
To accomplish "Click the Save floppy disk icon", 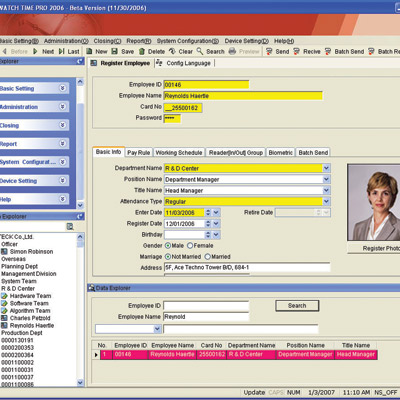I will 115,51.
